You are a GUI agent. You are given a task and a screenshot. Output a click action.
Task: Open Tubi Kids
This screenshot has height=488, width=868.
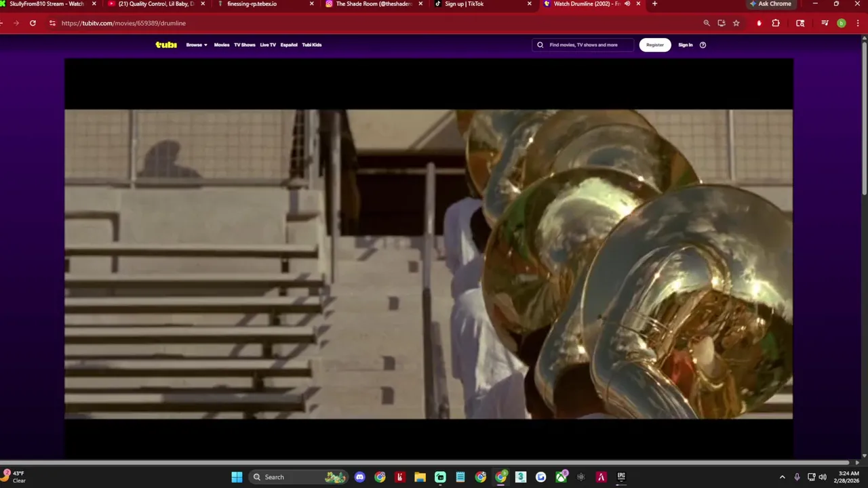[312, 45]
